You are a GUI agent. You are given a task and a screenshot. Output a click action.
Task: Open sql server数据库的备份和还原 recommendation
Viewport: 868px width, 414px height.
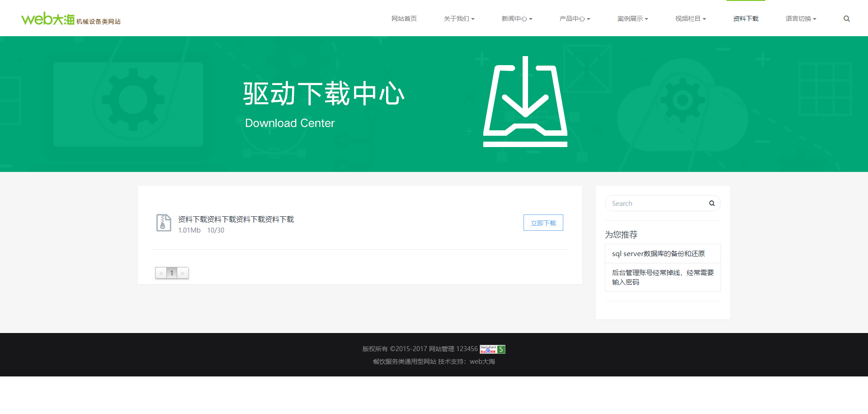(x=663, y=254)
